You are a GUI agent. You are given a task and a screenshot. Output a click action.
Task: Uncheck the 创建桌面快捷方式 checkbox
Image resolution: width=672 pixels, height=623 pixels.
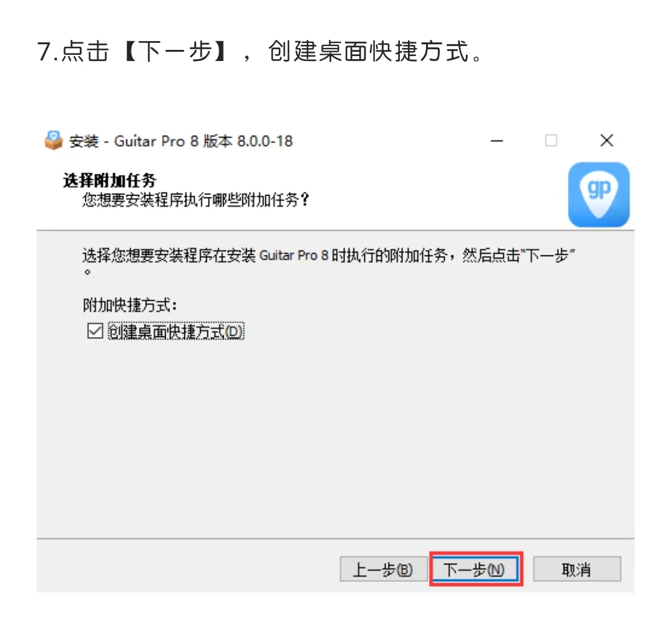click(x=95, y=331)
